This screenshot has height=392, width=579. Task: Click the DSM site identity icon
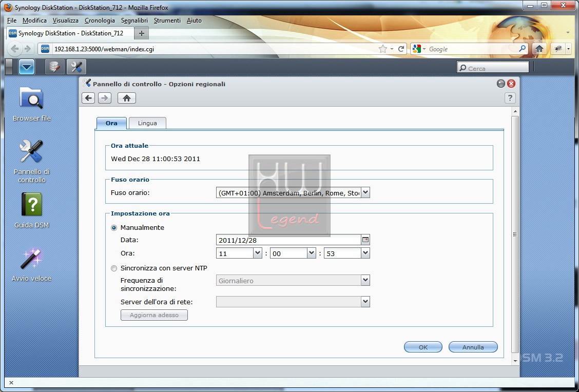click(x=45, y=49)
